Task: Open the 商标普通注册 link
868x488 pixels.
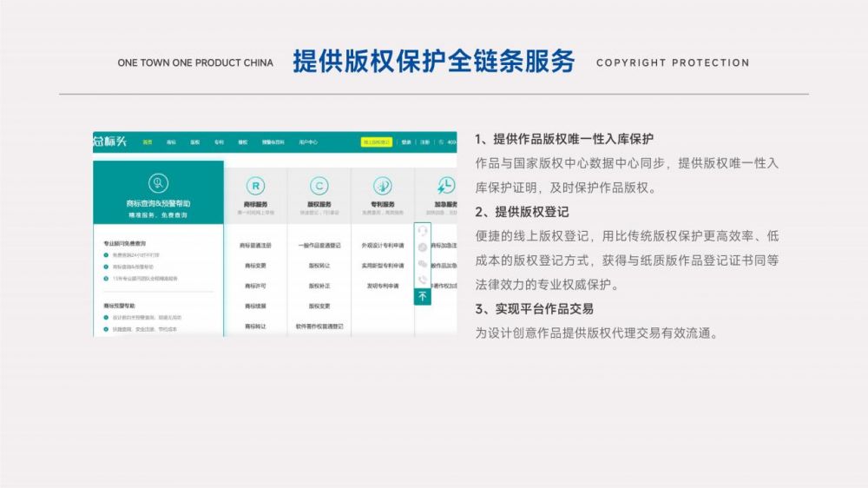Action: click(x=255, y=246)
